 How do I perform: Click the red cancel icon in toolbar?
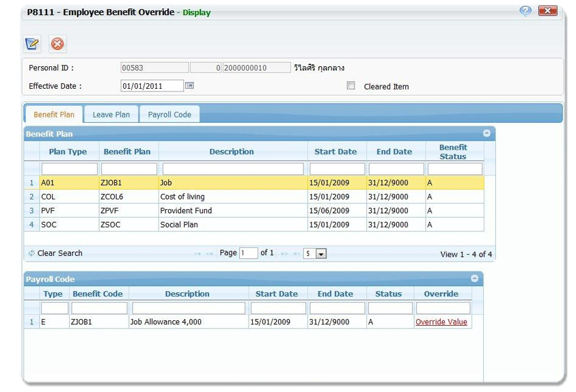[57, 44]
